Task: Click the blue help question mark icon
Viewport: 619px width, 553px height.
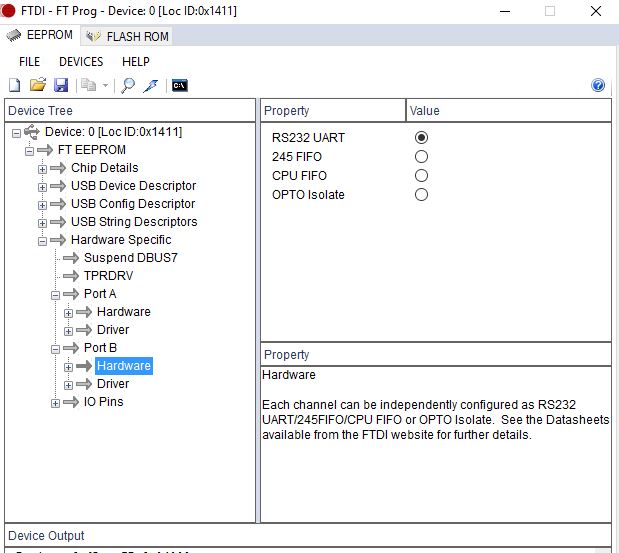Action: click(x=598, y=85)
